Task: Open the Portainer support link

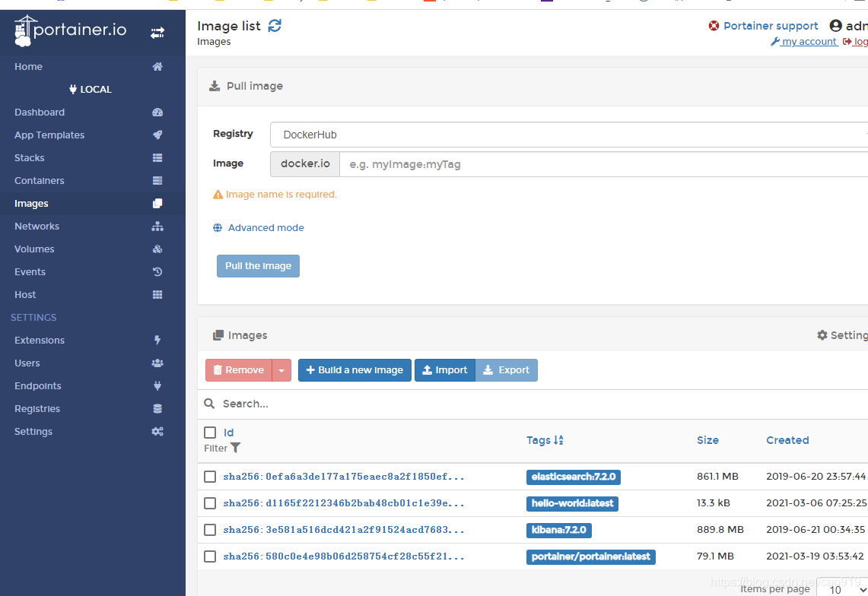Action: [771, 25]
